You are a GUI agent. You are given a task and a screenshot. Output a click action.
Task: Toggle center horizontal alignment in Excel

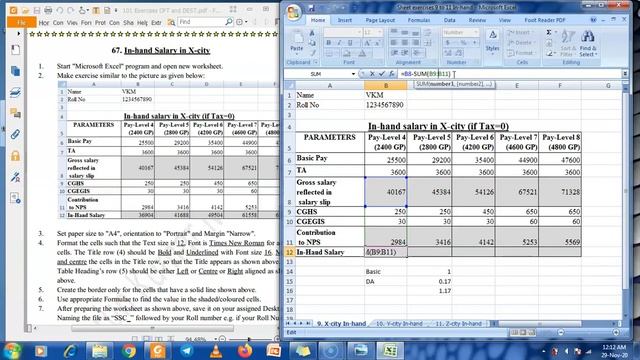click(x=404, y=43)
